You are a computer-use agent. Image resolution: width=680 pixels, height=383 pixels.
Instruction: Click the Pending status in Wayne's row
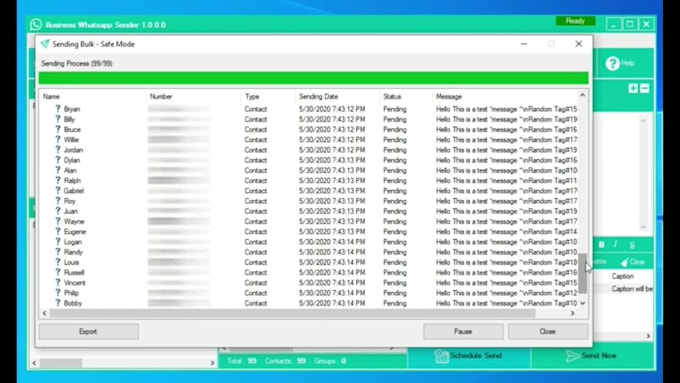pyautogui.click(x=395, y=221)
